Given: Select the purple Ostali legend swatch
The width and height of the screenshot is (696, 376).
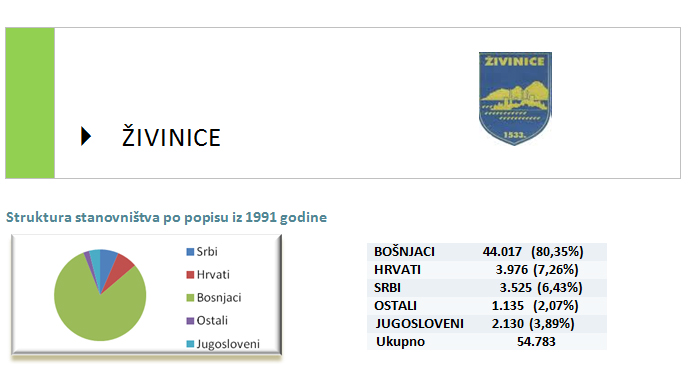Looking at the screenshot, I should pyautogui.click(x=190, y=321).
